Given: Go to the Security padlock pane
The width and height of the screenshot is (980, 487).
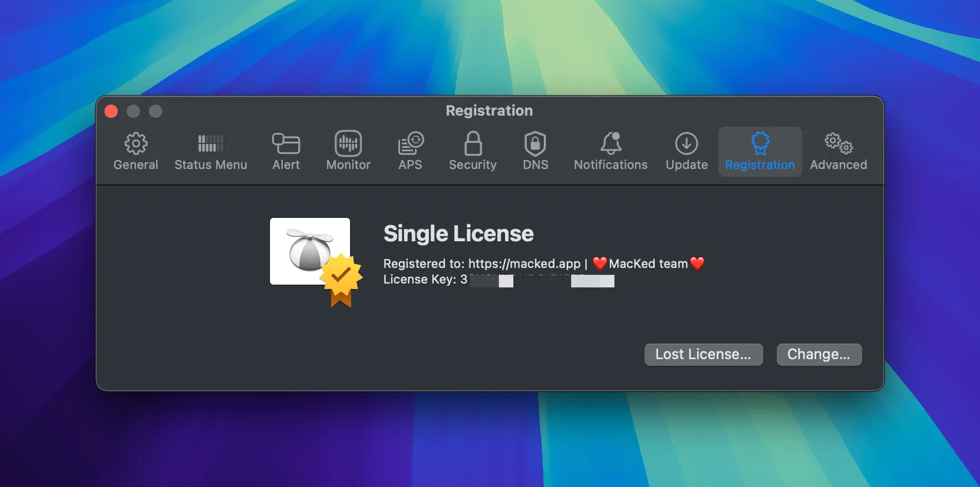Looking at the screenshot, I should (x=473, y=151).
